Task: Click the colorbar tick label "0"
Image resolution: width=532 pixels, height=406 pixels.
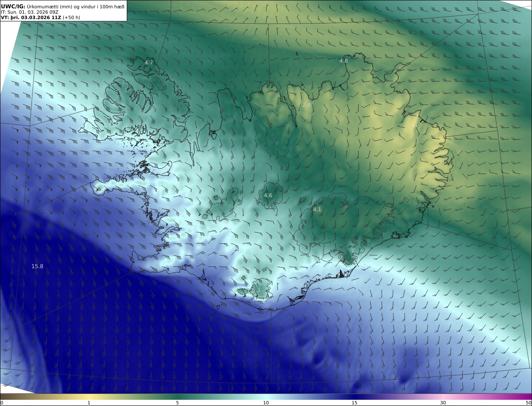Action: coord(2,403)
